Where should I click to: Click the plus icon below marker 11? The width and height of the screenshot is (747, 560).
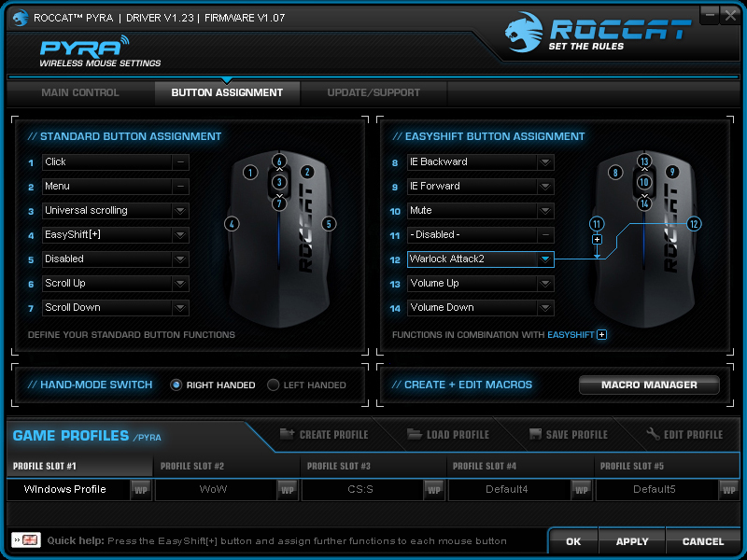[x=597, y=240]
